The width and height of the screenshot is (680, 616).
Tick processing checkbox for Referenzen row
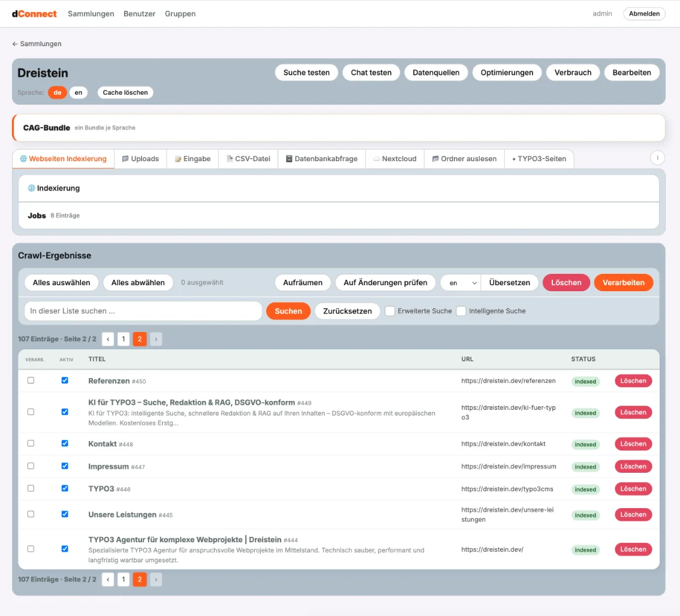31,380
